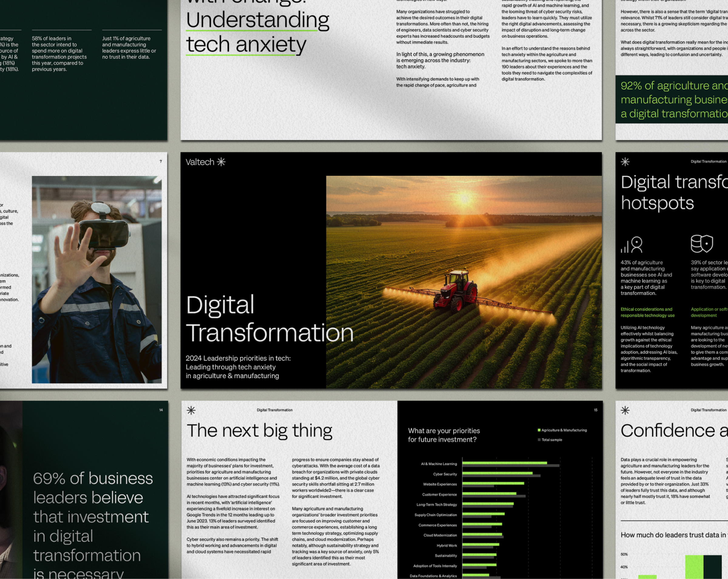Click the 'In light of this, a growing phenomenon' paragraph

[440, 60]
